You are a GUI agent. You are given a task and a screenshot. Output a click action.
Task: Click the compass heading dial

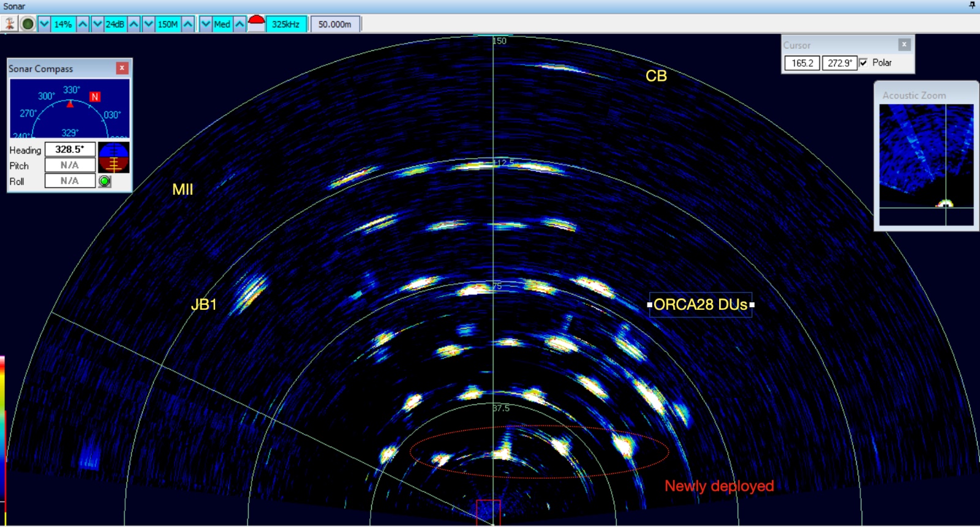(70, 108)
